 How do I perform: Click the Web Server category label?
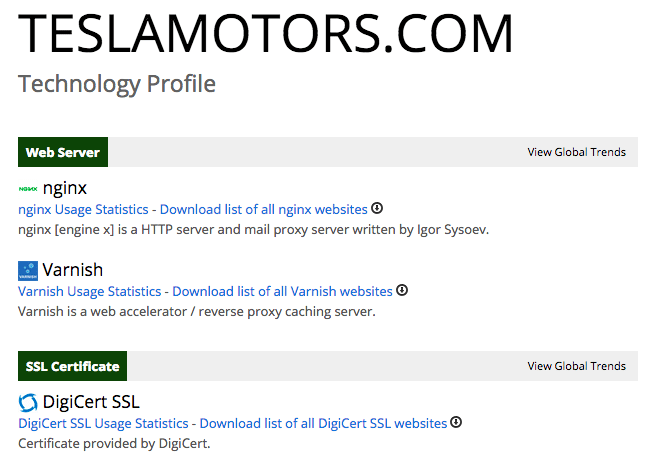tap(63, 152)
